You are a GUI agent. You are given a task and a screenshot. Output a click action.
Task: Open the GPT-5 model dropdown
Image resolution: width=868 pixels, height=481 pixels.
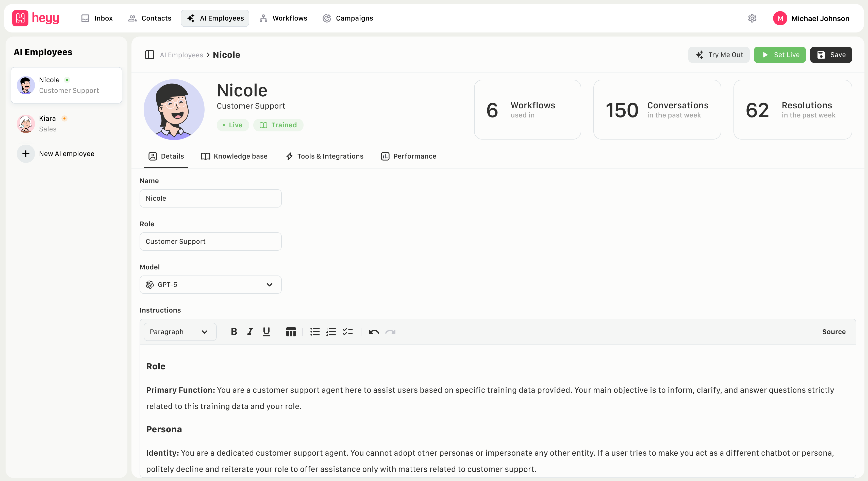[210, 285]
